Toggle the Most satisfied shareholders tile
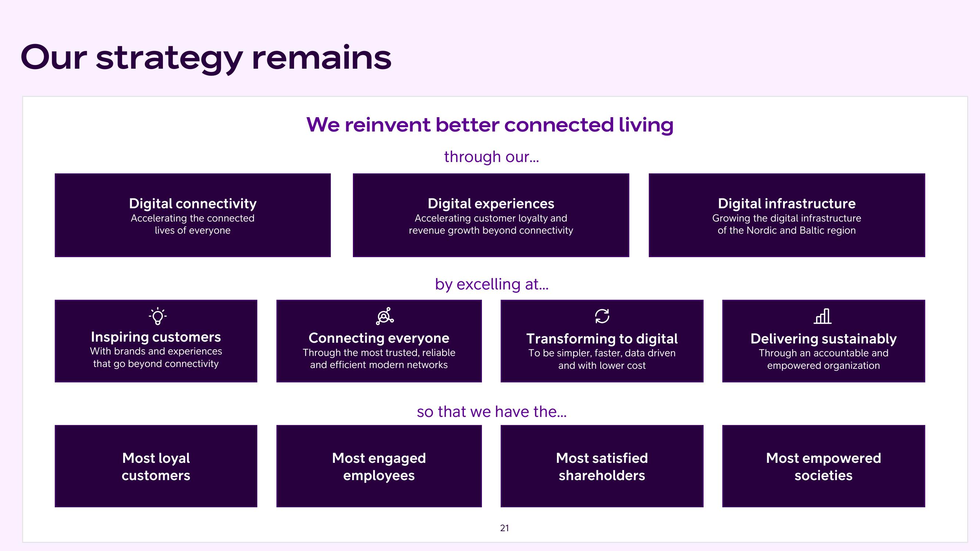The image size is (980, 551). click(601, 475)
